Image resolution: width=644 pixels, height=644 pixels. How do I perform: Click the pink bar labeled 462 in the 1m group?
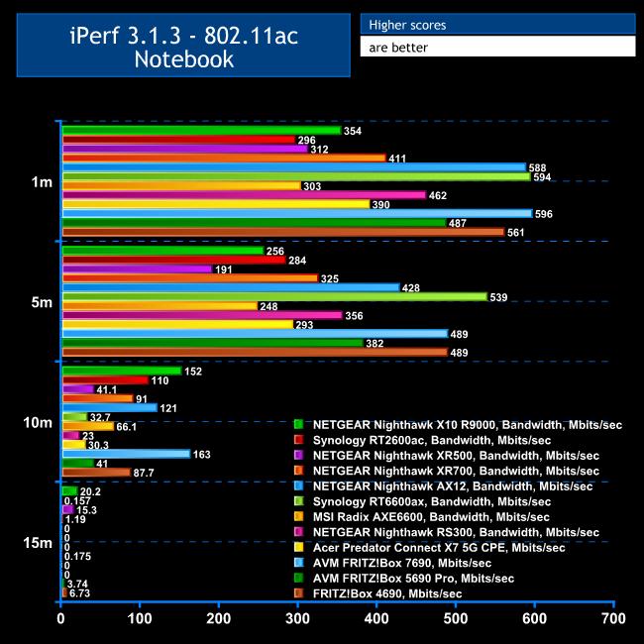(244, 195)
